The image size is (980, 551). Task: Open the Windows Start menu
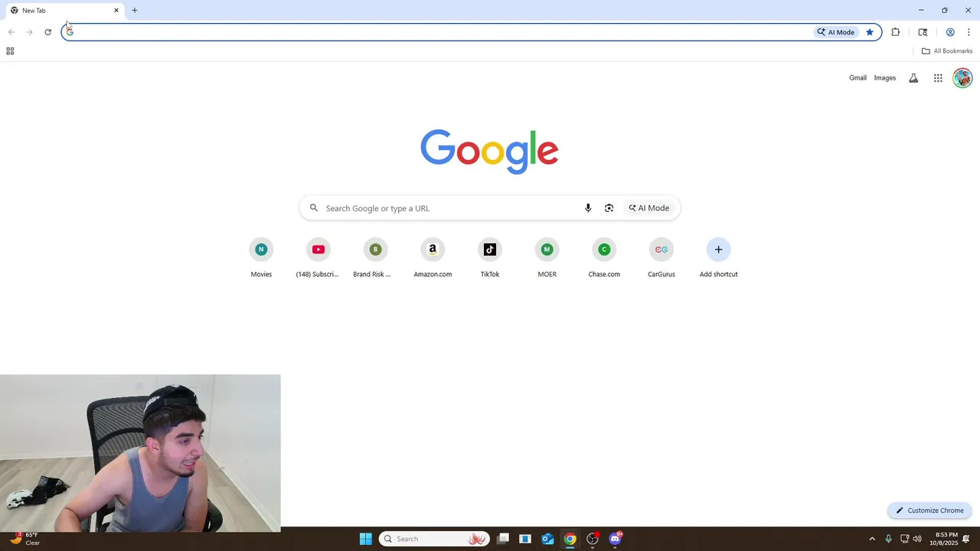point(366,539)
